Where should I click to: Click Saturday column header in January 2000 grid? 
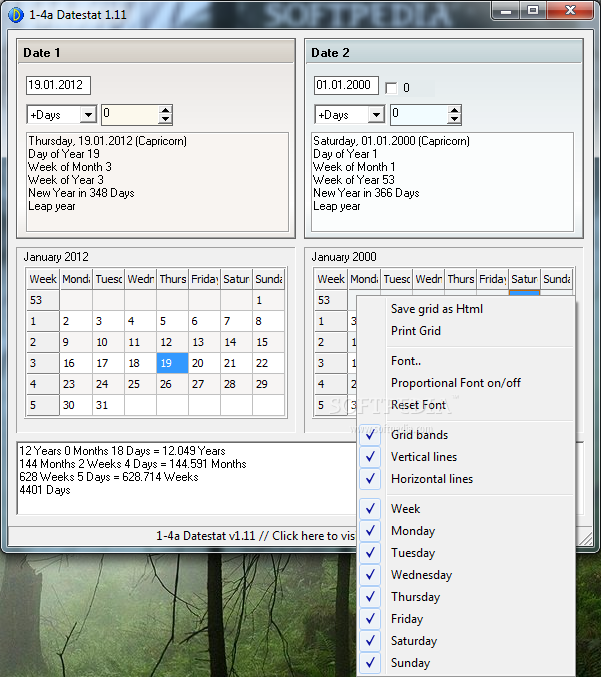(x=524, y=279)
